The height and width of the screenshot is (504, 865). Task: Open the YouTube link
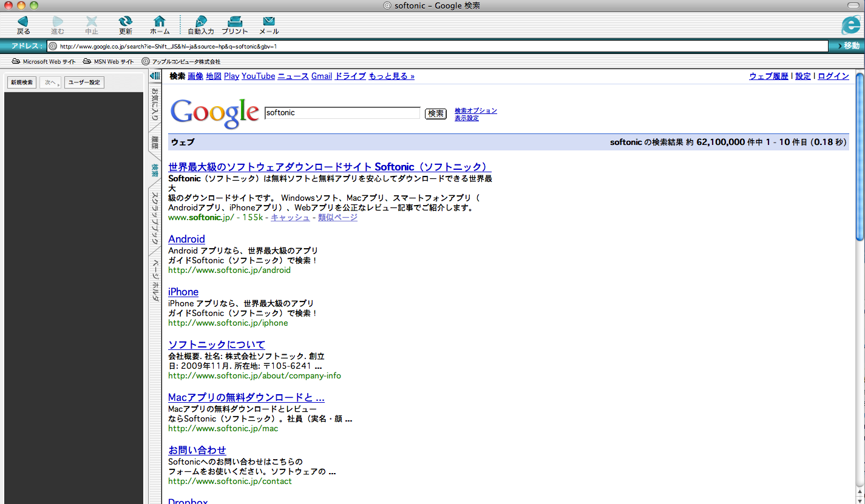(x=258, y=76)
